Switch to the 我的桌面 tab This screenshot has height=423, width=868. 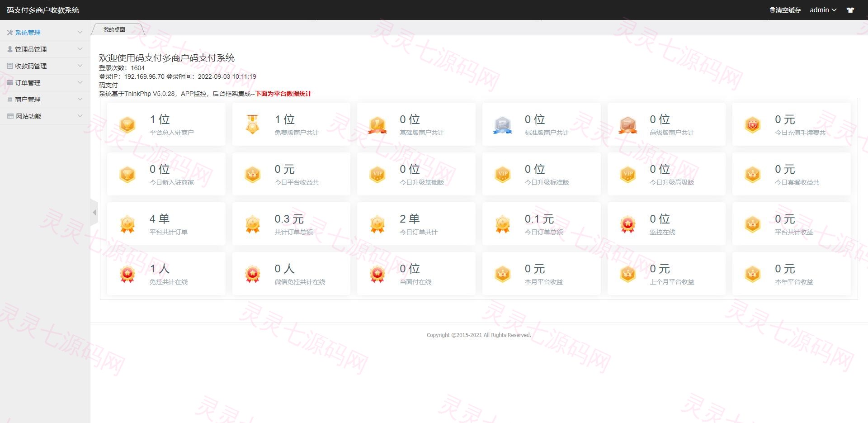pos(114,29)
